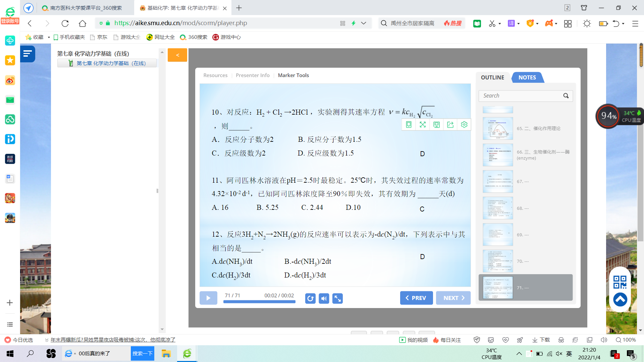Image resolution: width=644 pixels, height=362 pixels.
Task: Open Marker Tools menu
Action: (293, 75)
